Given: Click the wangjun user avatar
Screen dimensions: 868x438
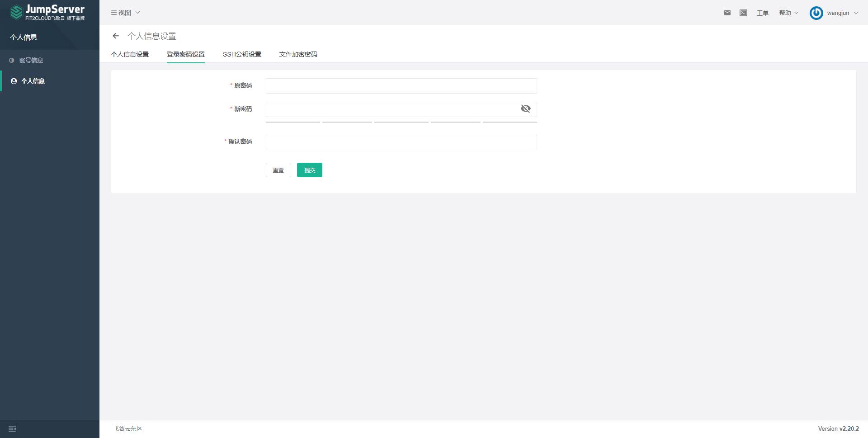Looking at the screenshot, I should click(x=816, y=13).
